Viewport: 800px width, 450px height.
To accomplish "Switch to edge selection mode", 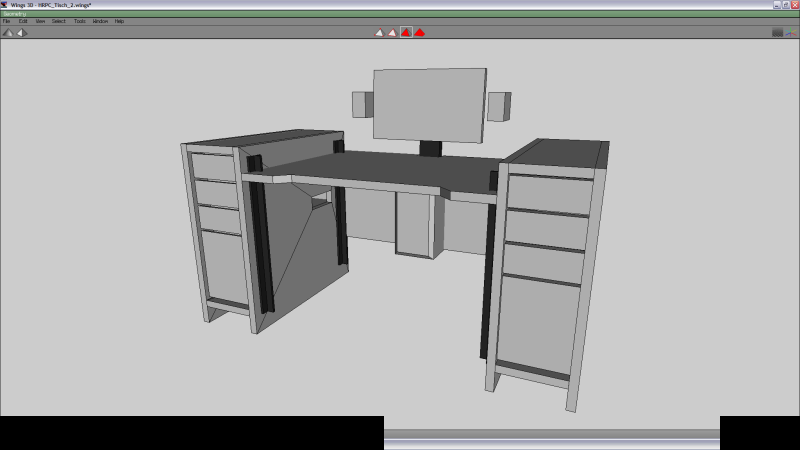I will 392,32.
